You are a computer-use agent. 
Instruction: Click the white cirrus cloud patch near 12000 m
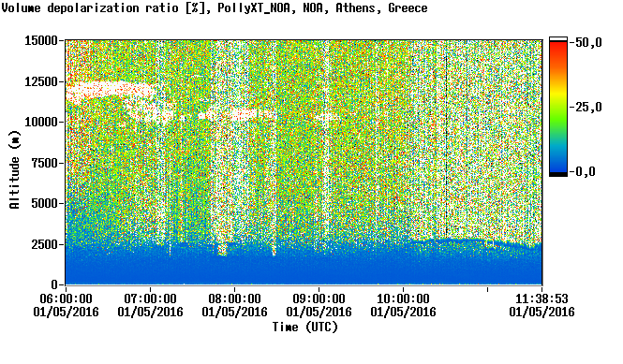coord(108,90)
